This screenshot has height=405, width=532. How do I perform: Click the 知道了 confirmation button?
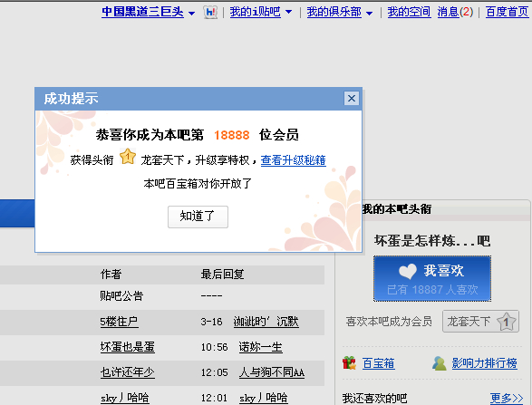coord(198,217)
